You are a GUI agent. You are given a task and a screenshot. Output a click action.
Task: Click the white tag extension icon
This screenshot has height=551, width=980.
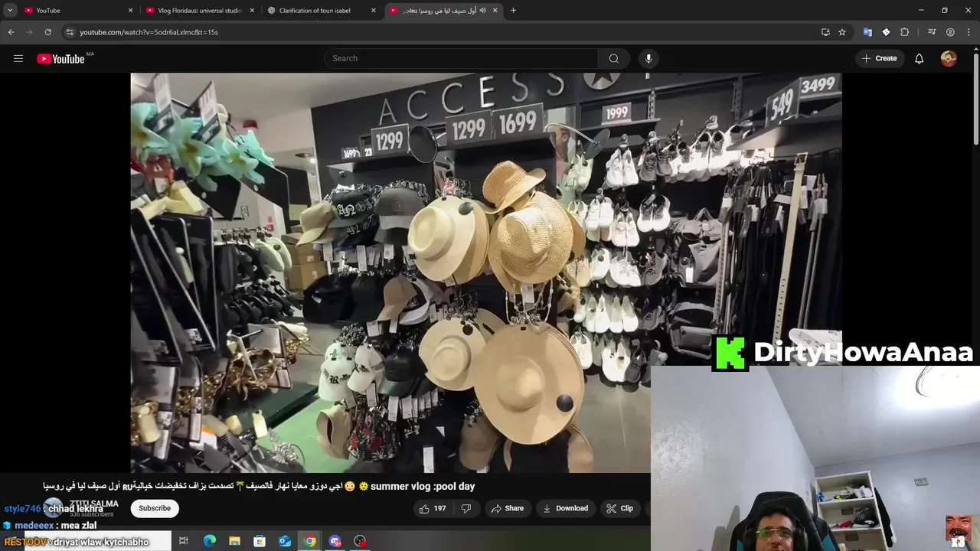[x=886, y=32]
